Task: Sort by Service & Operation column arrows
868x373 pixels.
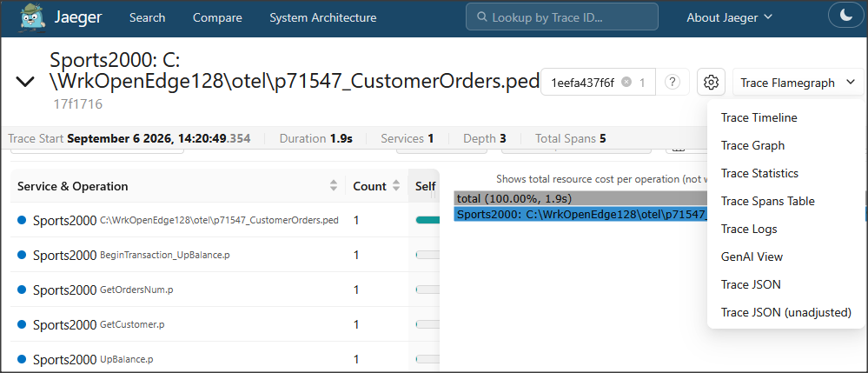Action: (334, 186)
